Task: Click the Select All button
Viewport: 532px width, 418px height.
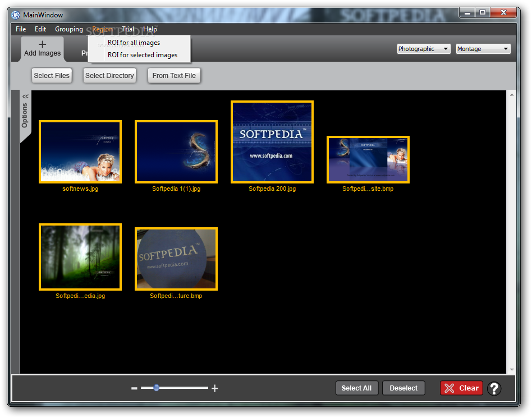Action: click(x=356, y=388)
